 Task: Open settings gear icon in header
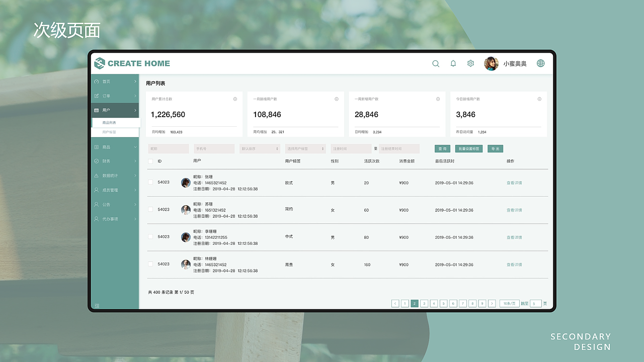click(470, 63)
